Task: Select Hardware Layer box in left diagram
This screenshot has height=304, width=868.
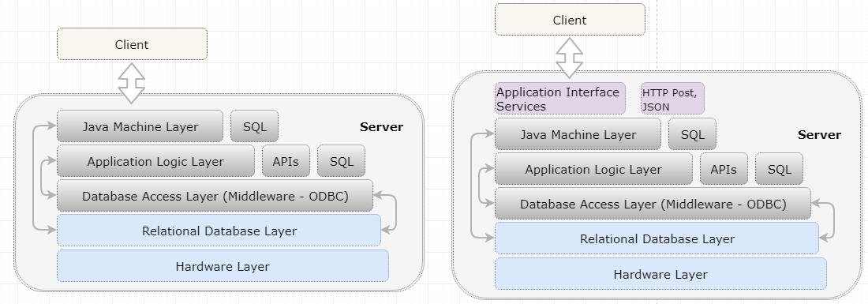Action: point(223,266)
